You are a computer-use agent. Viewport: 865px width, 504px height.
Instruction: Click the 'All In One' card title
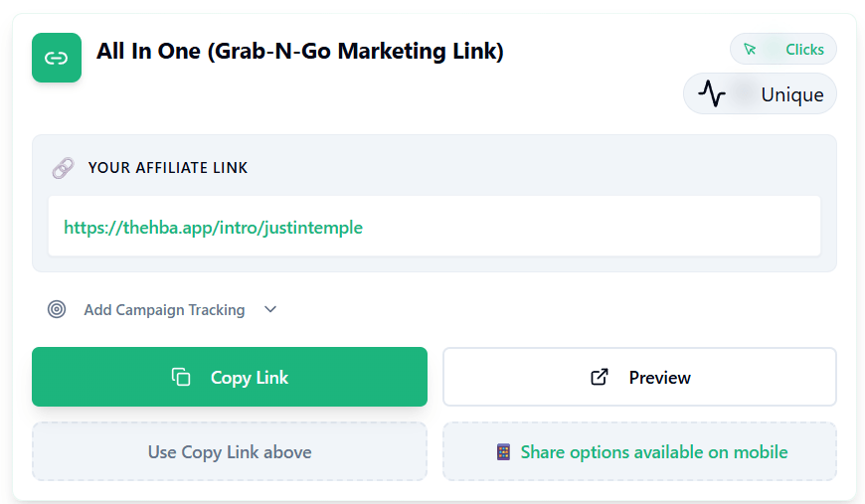[299, 51]
